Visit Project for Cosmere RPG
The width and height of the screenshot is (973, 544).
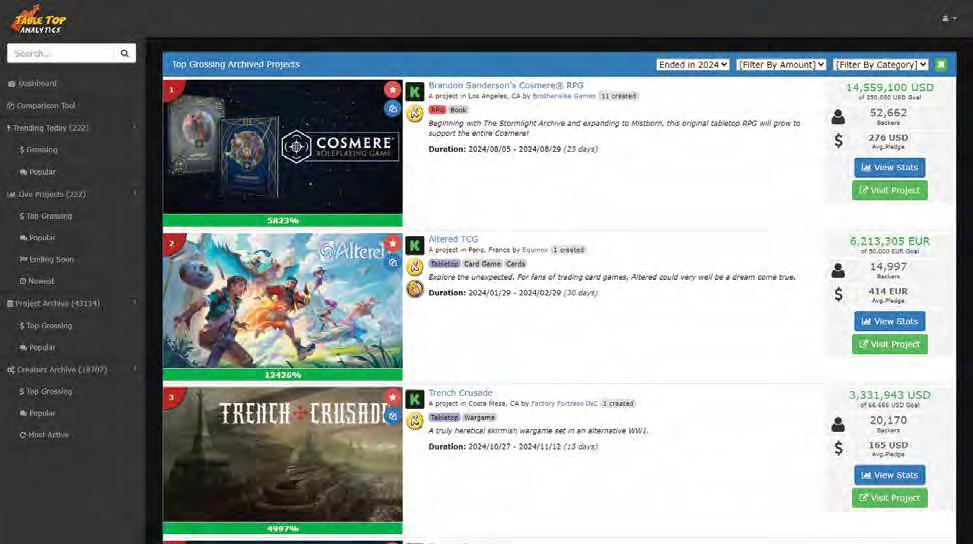click(x=889, y=190)
